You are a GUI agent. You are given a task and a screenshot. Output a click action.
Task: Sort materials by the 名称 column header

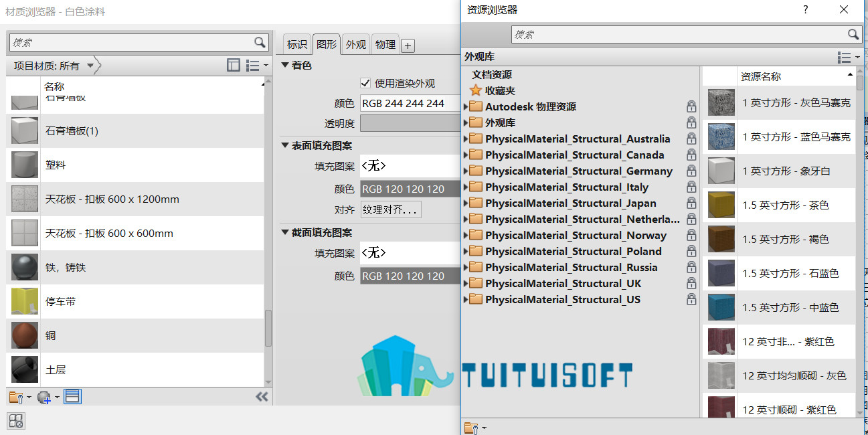[x=153, y=86]
